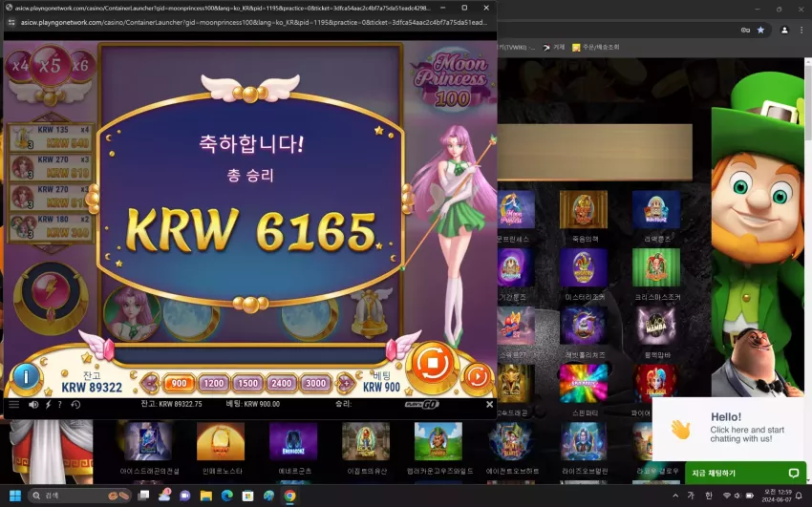Stop the spin with the orange button

[x=433, y=362]
